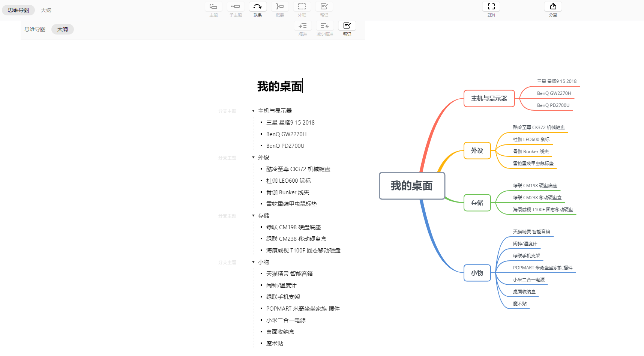Click outline item 骨伽 Bunker 线夹
The image size is (644, 356).
point(288,192)
